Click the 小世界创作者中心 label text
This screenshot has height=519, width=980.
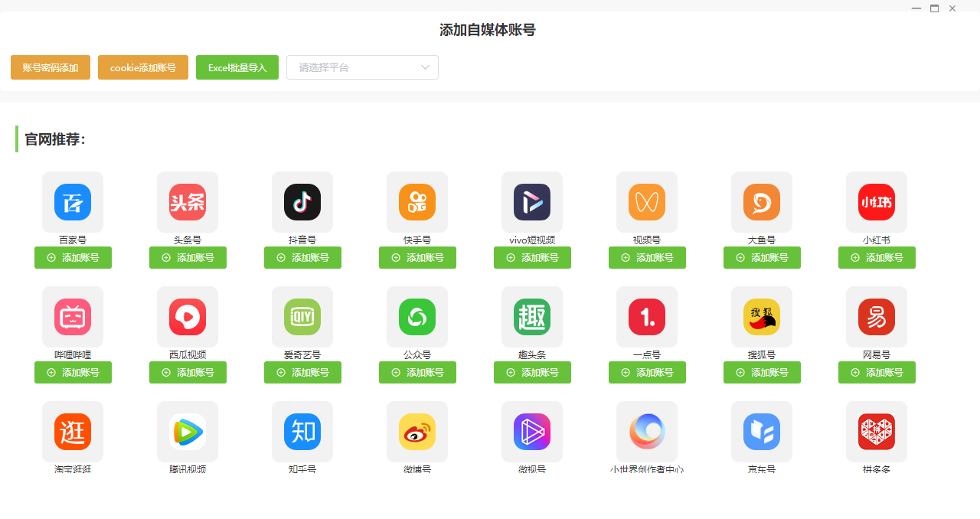click(647, 469)
